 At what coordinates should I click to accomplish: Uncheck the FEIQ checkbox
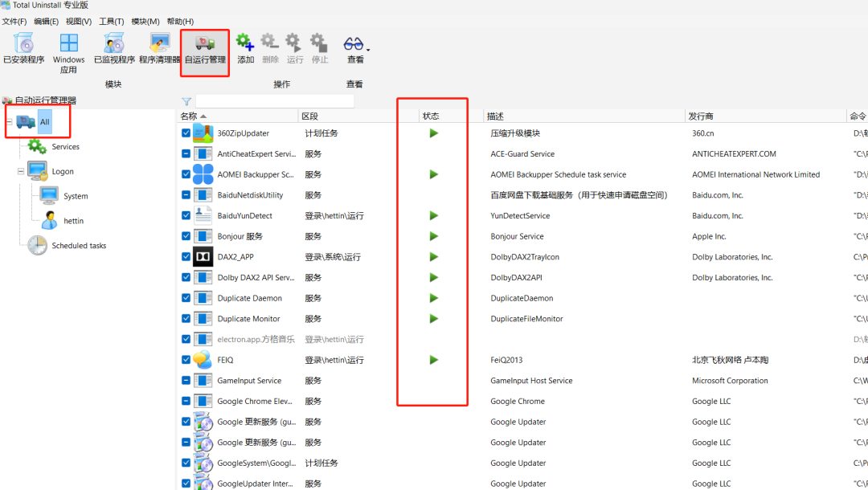pyautogui.click(x=186, y=360)
